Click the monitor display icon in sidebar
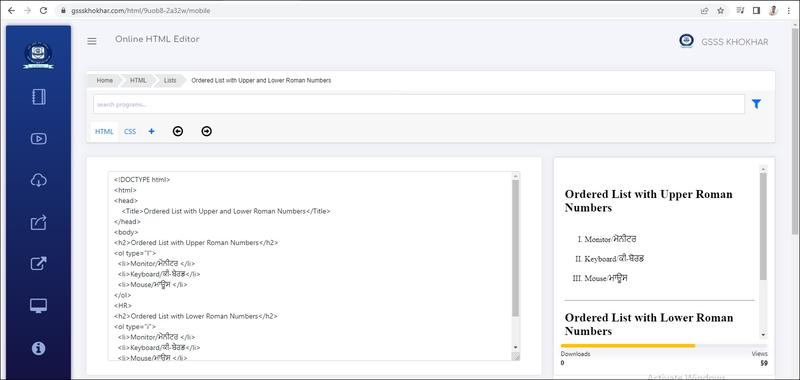Image resolution: width=800 pixels, height=380 pixels. 39,306
